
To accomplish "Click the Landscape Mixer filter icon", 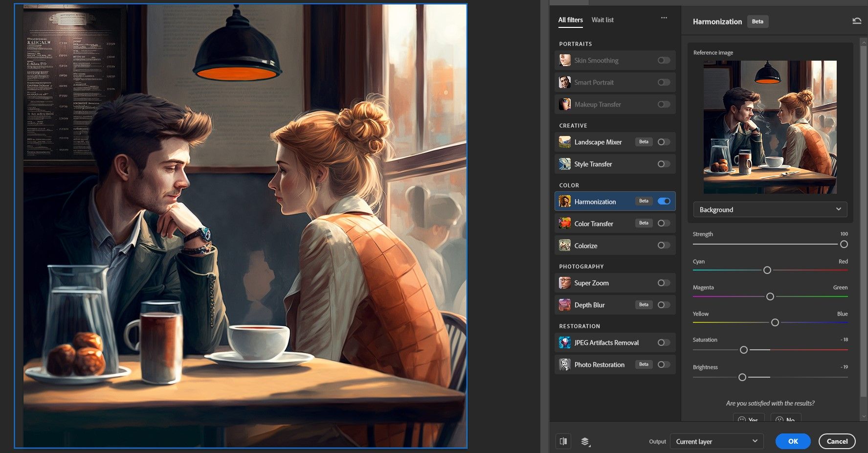I will coord(565,142).
